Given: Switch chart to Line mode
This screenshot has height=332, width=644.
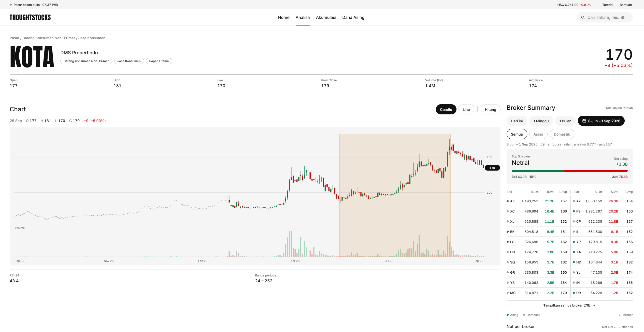Looking at the screenshot, I should pyautogui.click(x=466, y=110).
